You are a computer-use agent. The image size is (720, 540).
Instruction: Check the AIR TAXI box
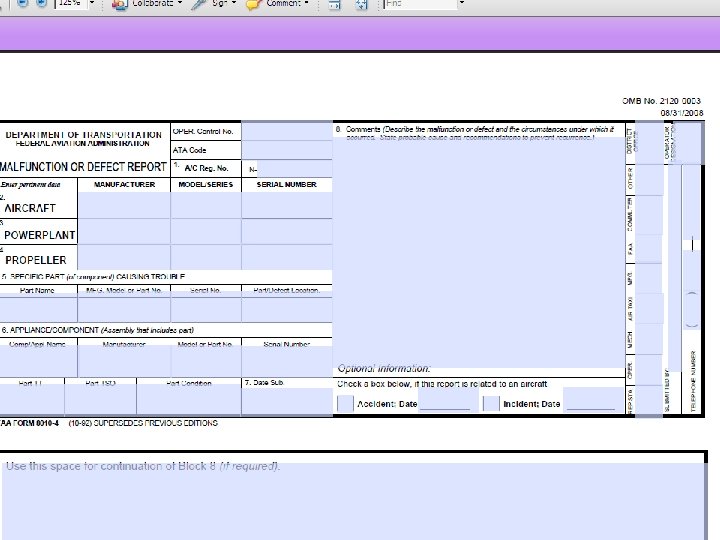(x=648, y=308)
